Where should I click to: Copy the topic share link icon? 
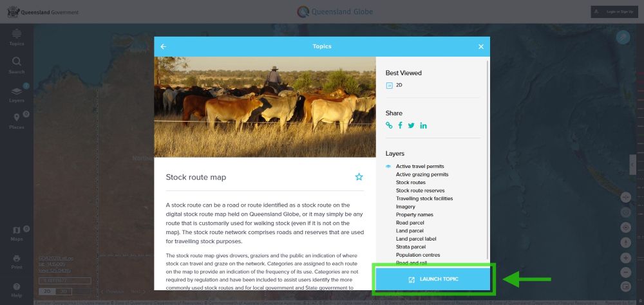(389, 125)
